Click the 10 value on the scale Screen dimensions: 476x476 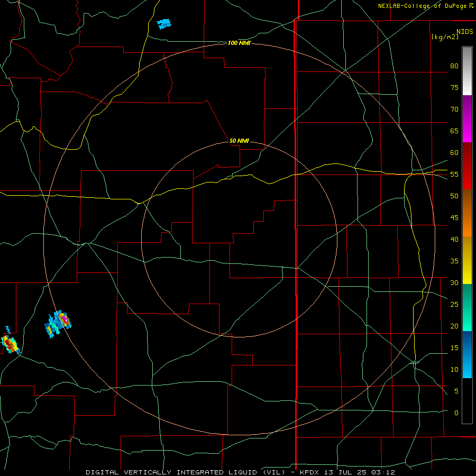454,370
